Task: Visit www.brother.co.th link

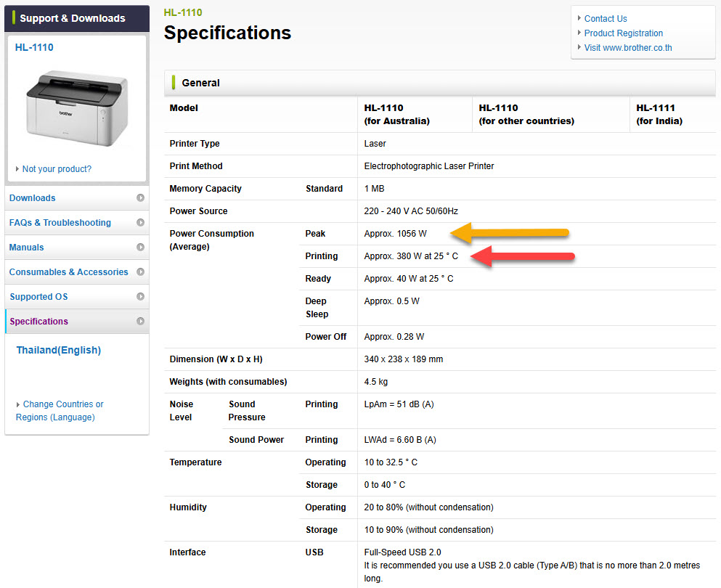Action: pos(627,48)
